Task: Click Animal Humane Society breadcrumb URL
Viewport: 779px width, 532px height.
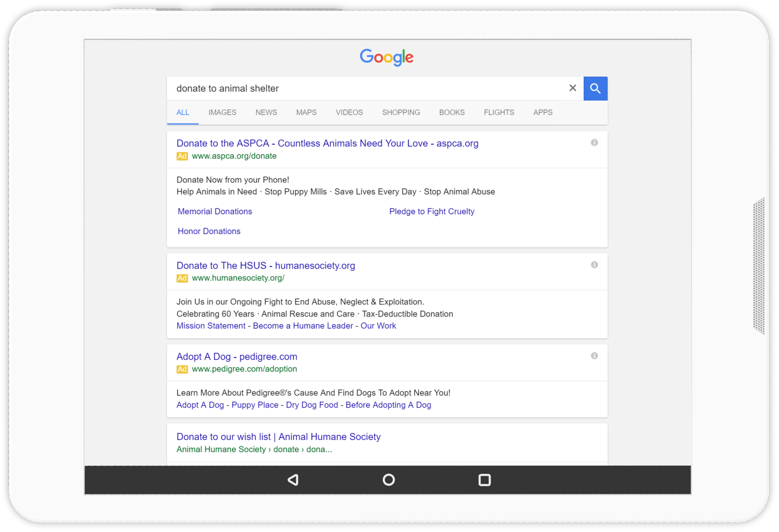Action: tap(254, 450)
